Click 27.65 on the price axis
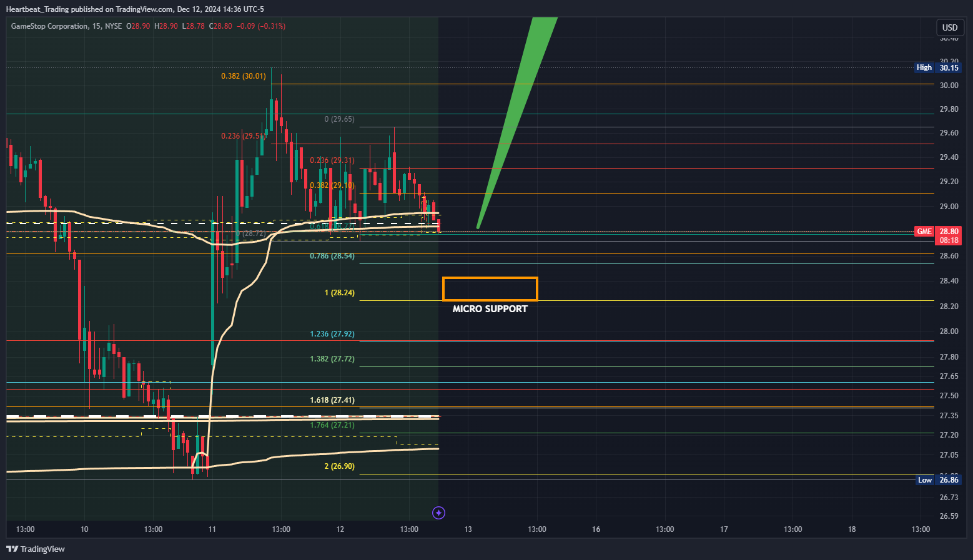 click(949, 376)
